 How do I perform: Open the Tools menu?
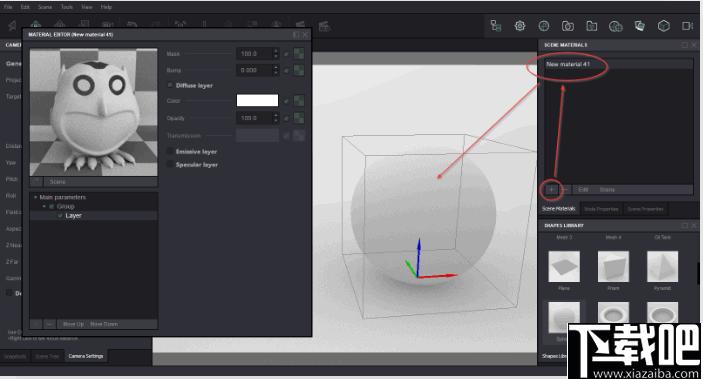67,7
